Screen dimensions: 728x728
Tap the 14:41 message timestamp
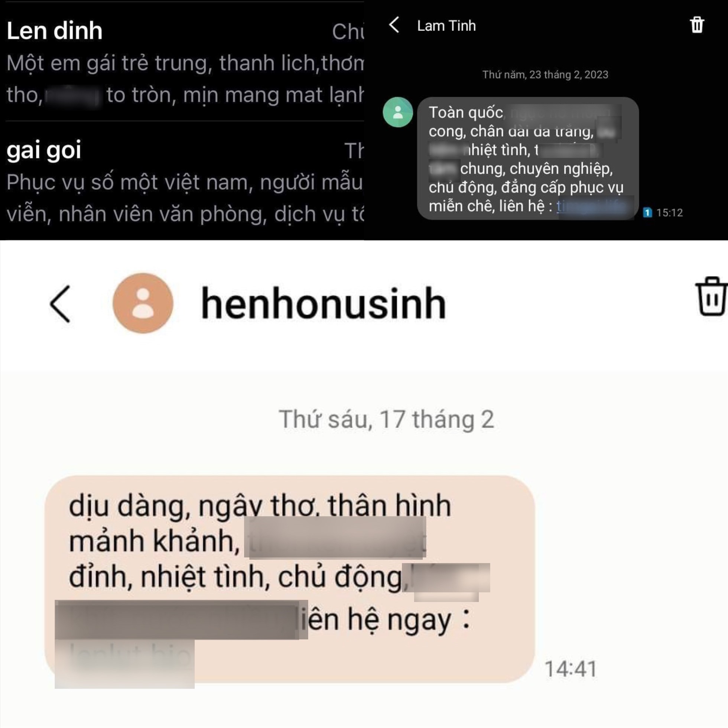pyautogui.click(x=571, y=669)
